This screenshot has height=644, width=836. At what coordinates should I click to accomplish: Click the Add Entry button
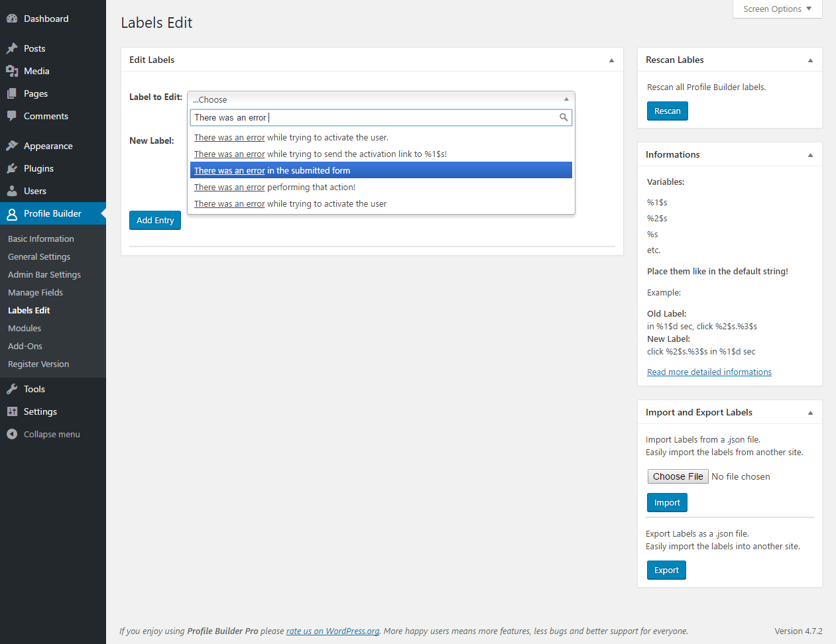coord(155,220)
